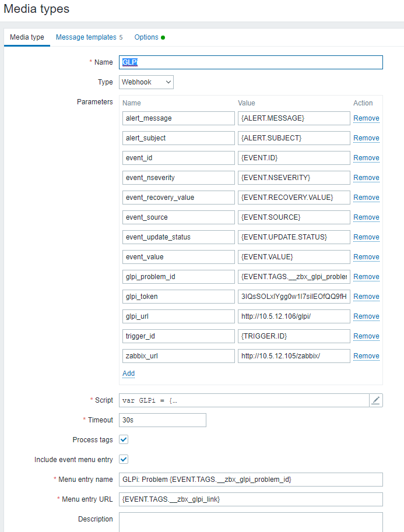Remove the glpi_token parameter
Screen dimensions: 404x532
(x=366, y=297)
